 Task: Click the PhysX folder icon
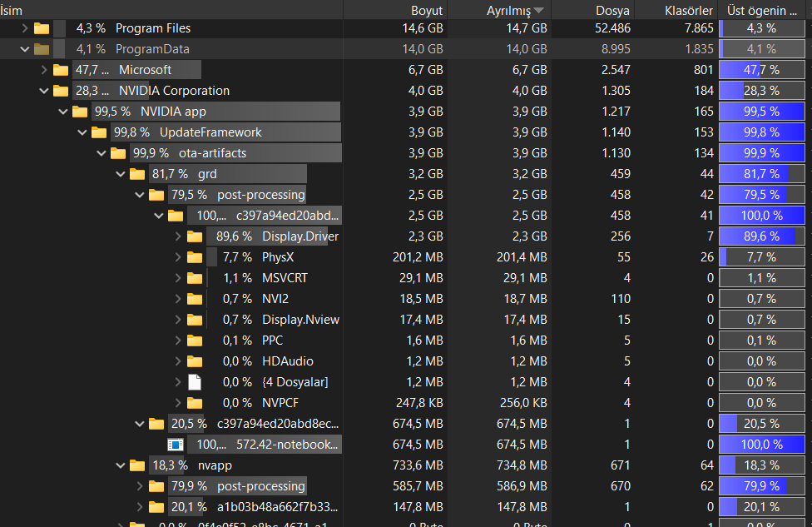[195, 257]
